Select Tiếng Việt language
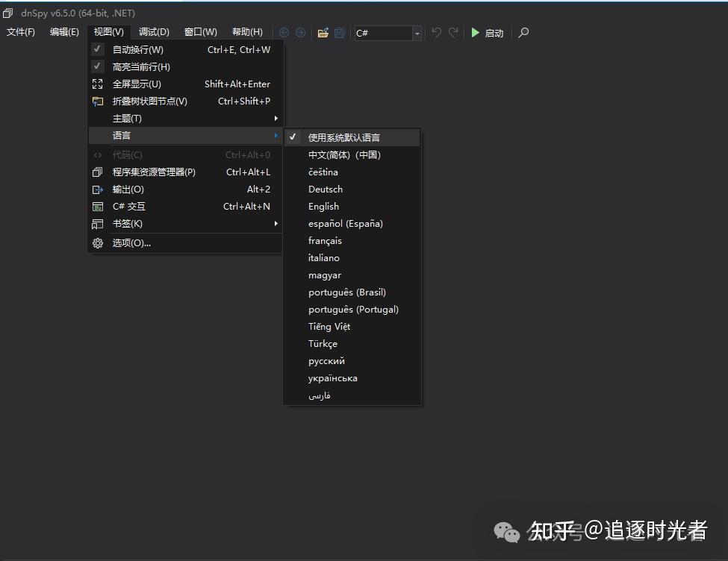Viewport: 728px width, 561px height. tap(352, 327)
